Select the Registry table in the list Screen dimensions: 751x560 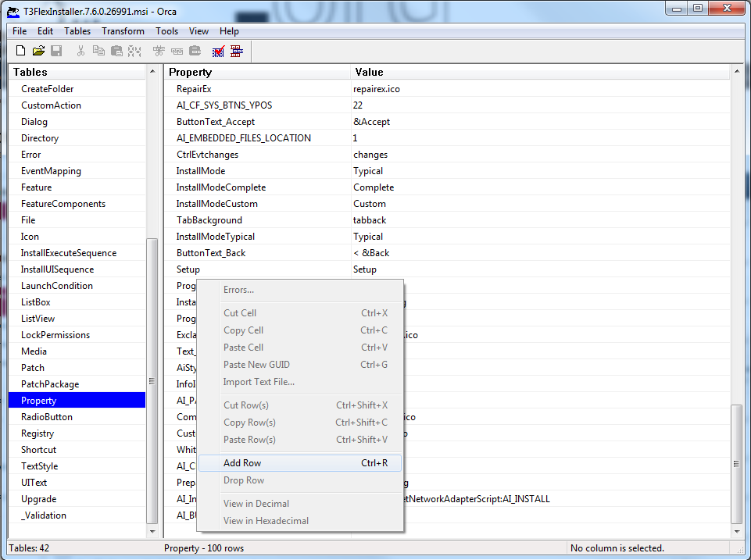pyautogui.click(x=38, y=433)
